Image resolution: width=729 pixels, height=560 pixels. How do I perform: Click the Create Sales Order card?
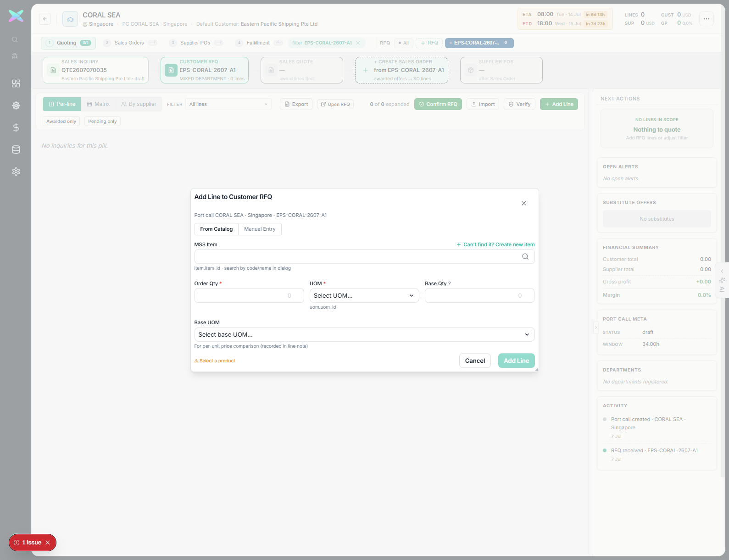(x=401, y=70)
